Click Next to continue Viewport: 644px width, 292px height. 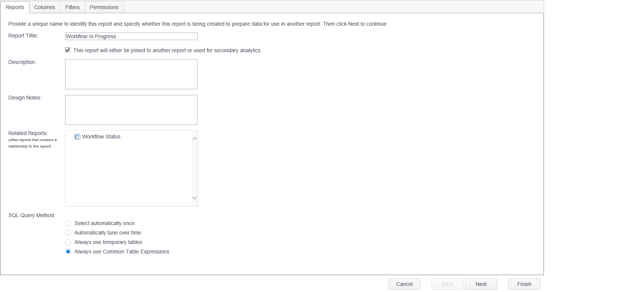coord(481,284)
